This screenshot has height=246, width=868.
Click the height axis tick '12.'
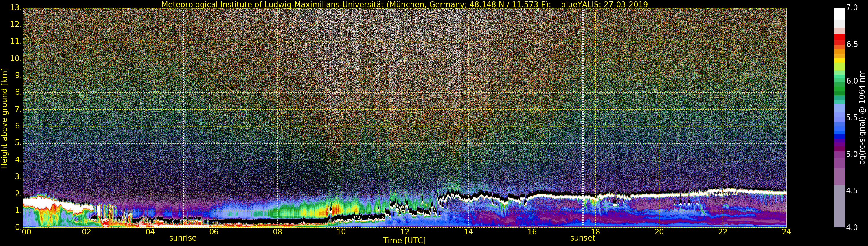[16, 24]
